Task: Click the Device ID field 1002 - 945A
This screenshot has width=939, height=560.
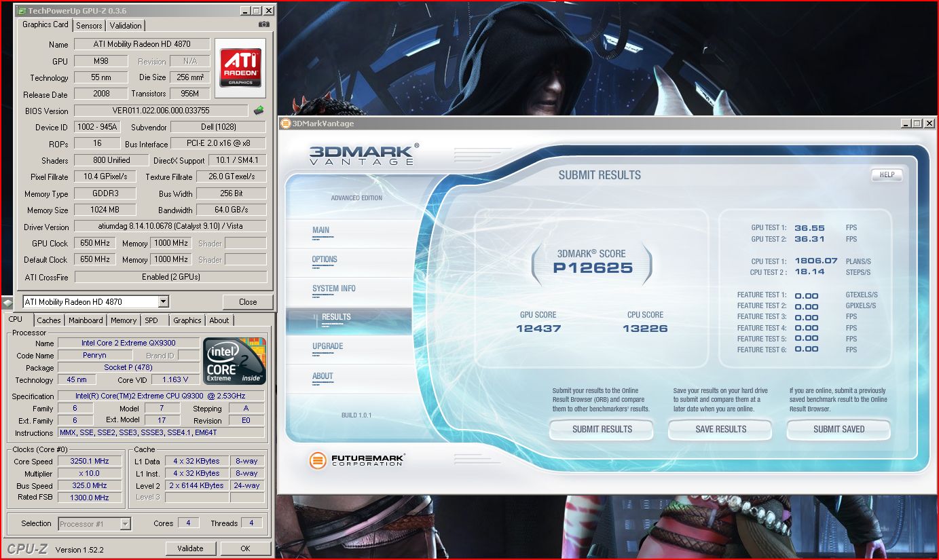Action: point(96,127)
